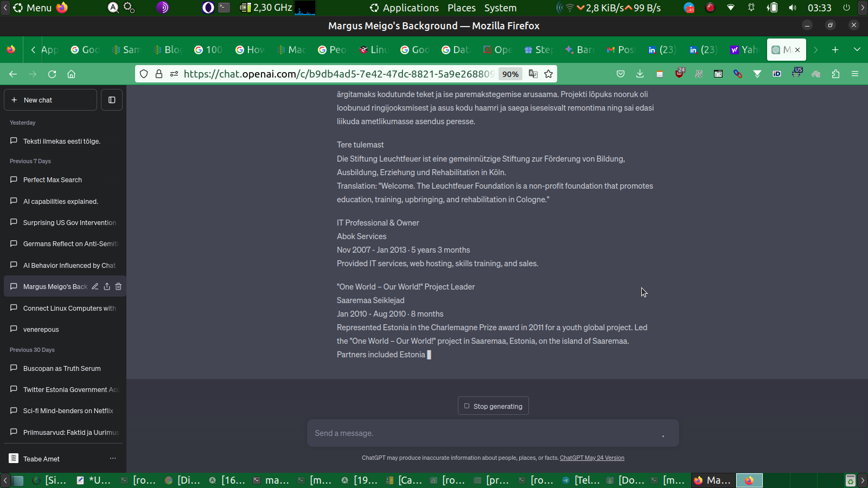Click the chat.openai.com URL in the address bar
Screen dimensions: 868x488
pos(339,74)
